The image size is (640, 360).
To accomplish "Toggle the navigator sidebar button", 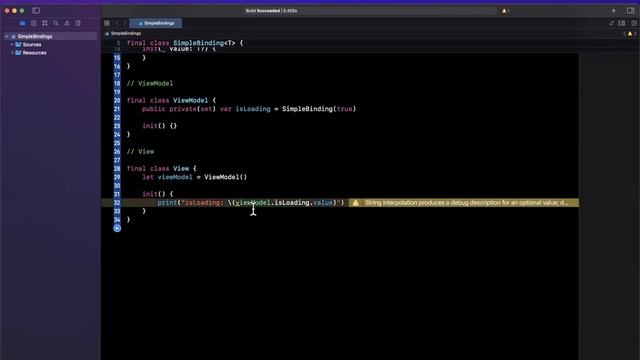I will pyautogui.click(x=36, y=11).
